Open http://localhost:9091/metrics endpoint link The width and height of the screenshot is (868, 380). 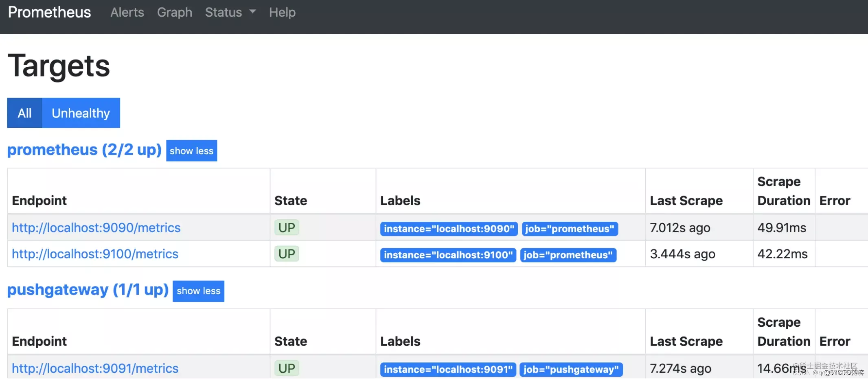coord(95,368)
